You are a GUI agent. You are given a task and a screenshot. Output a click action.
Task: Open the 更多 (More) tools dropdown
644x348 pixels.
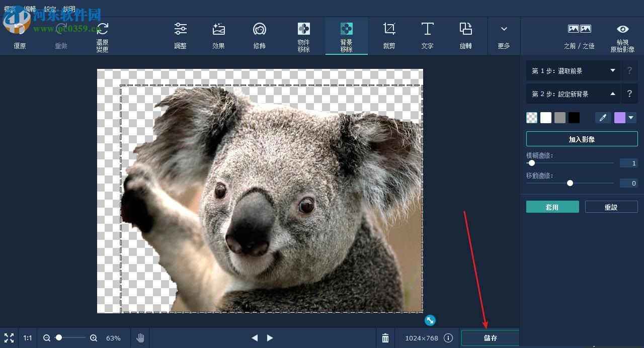click(x=504, y=35)
